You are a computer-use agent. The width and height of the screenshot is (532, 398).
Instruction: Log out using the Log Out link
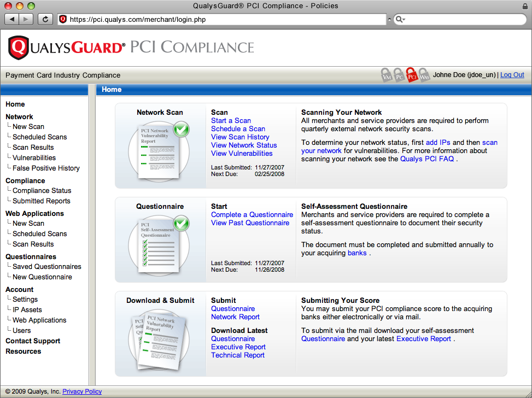click(x=512, y=75)
